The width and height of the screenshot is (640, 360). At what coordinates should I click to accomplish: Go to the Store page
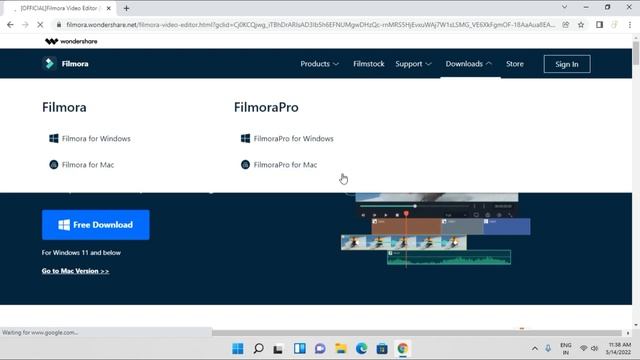[515, 64]
